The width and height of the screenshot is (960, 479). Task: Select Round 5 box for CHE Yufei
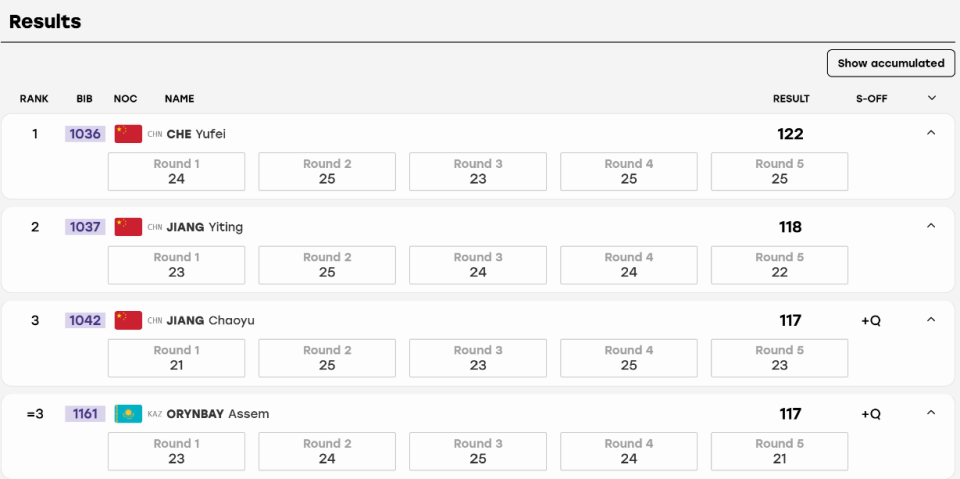click(779, 172)
